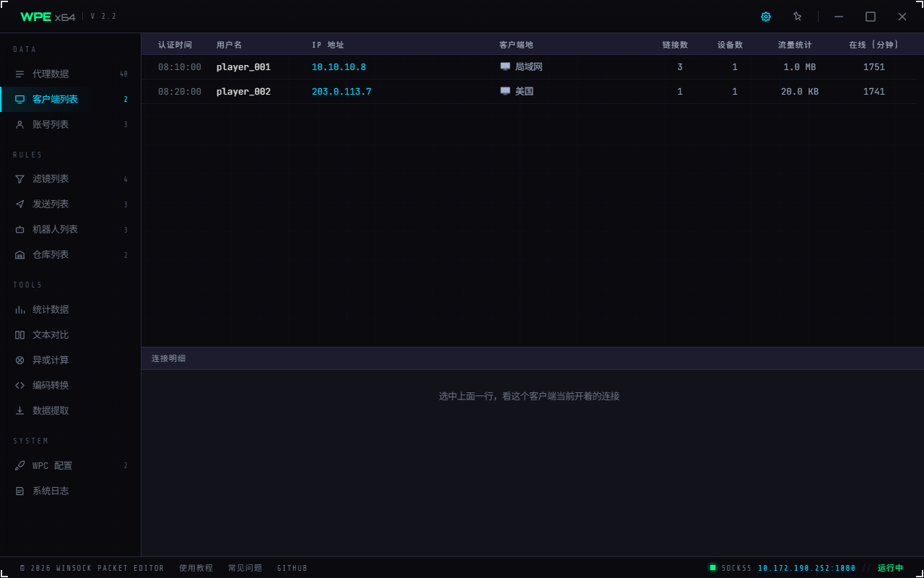This screenshot has height=578, width=924.
Task: Sort by 在线 (分钟) column header
Action: click(873, 45)
